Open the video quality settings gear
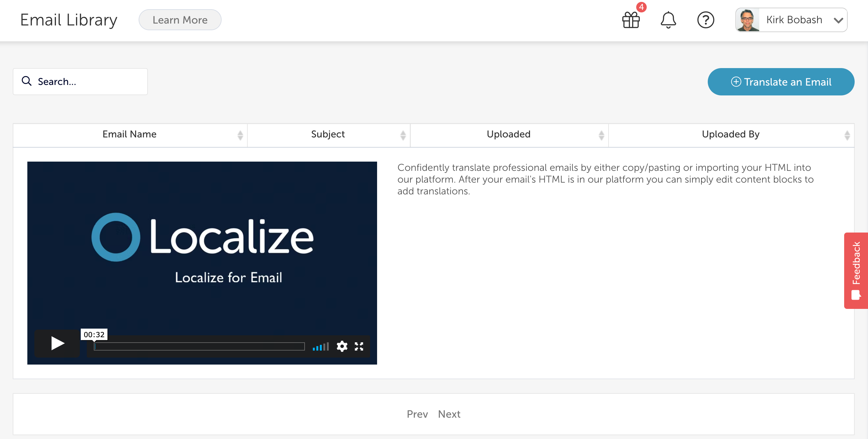Image resolution: width=868 pixels, height=439 pixels. click(342, 346)
